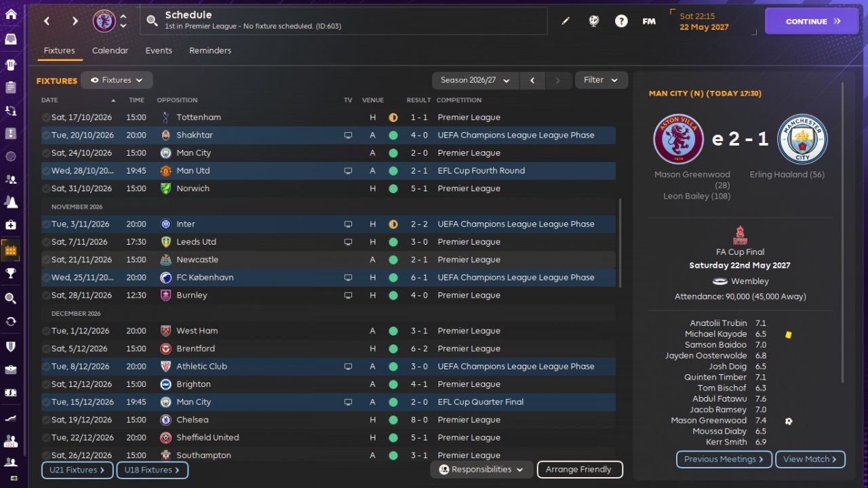Image resolution: width=868 pixels, height=488 pixels.
Task: Open the football globe icon in top bar
Action: tap(594, 21)
